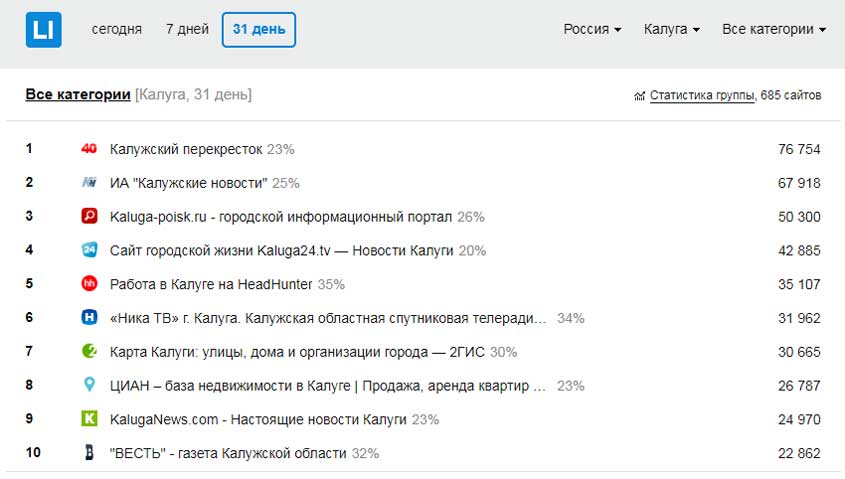The image size is (845, 479).
Task: Expand the Все категории filter dropdown
Action: (x=773, y=29)
